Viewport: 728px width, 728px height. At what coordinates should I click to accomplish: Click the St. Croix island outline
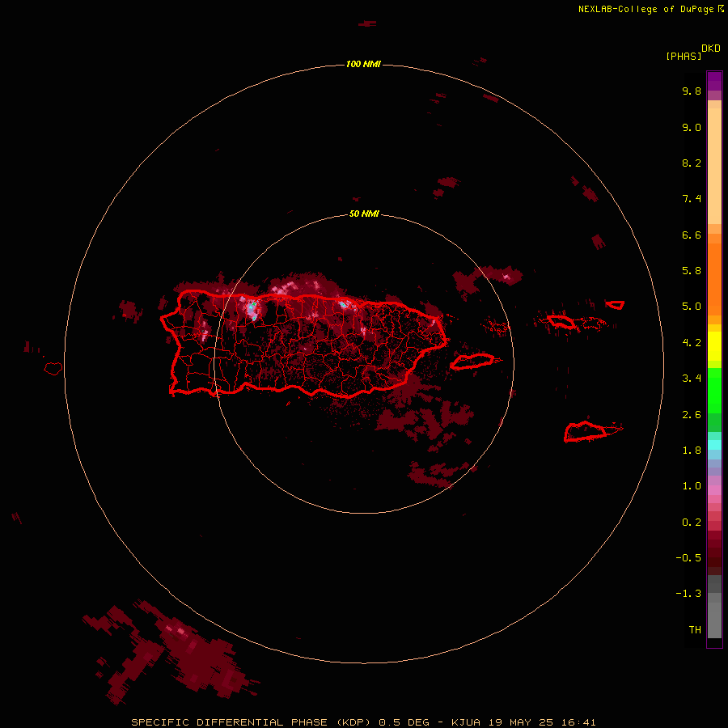585,431
